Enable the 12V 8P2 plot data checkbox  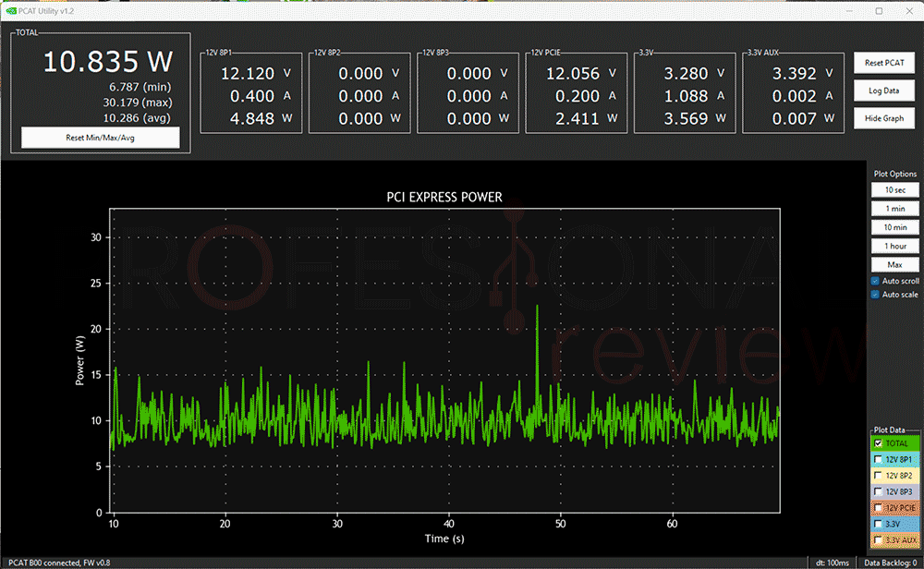point(878,476)
